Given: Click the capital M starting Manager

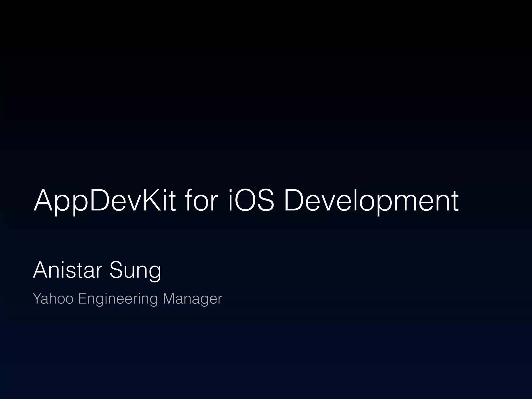Looking at the screenshot, I should tap(169, 298).
